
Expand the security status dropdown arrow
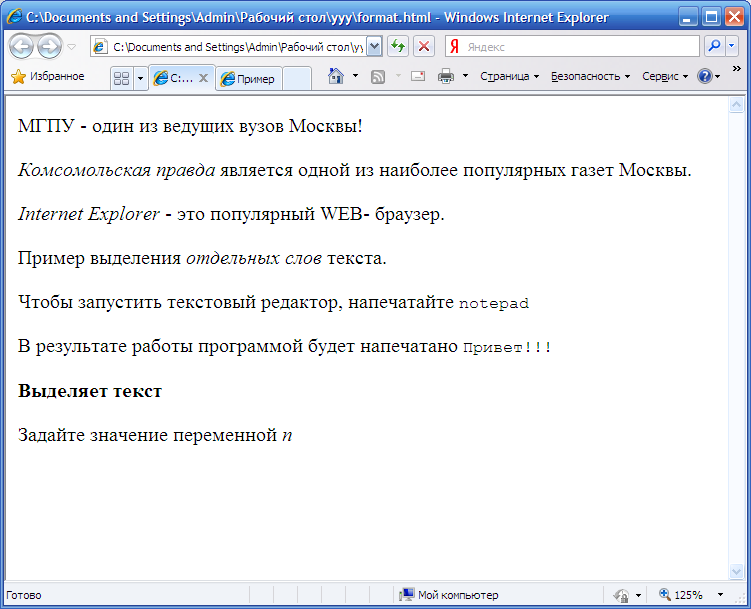click(638, 596)
